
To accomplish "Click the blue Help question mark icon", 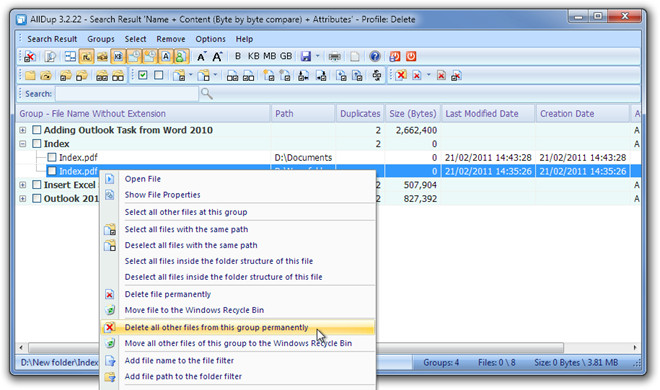I will (x=375, y=56).
